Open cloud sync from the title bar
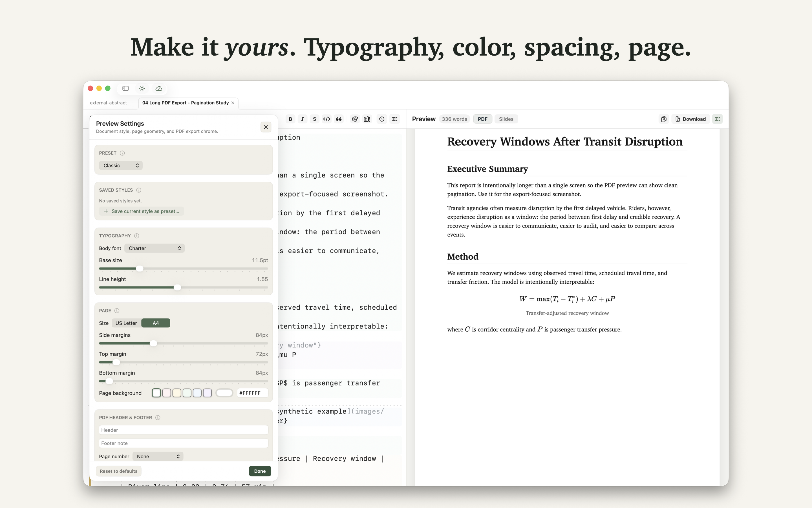The width and height of the screenshot is (812, 508). pos(159,88)
